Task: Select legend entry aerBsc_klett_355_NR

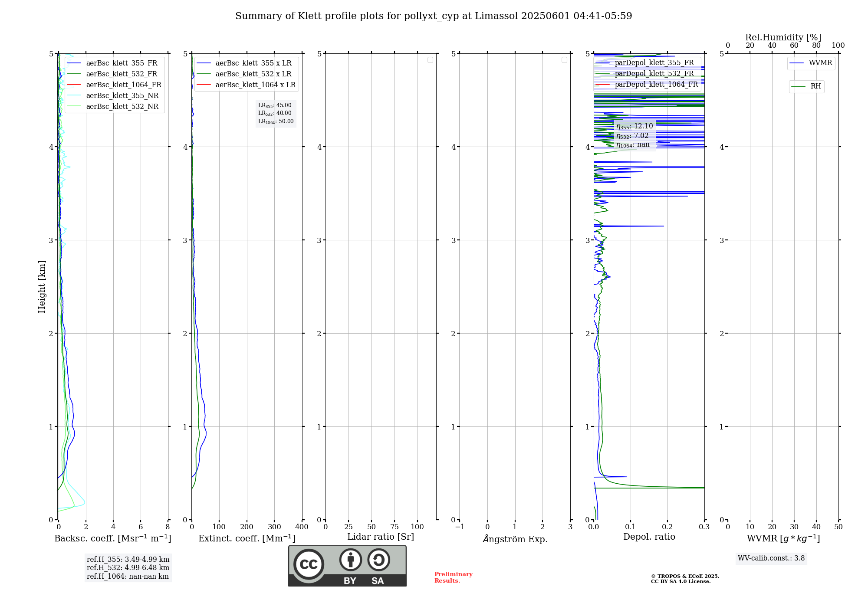Action: (114, 96)
